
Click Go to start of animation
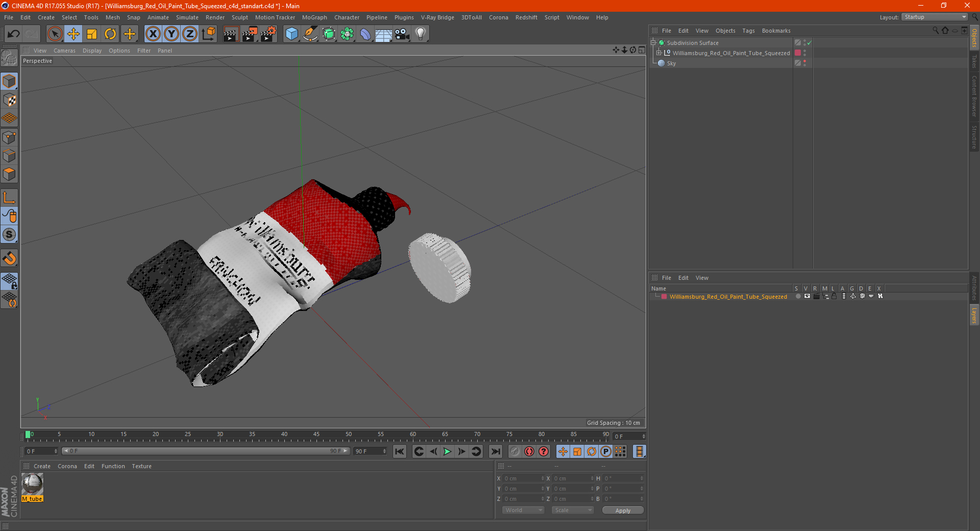(x=400, y=451)
